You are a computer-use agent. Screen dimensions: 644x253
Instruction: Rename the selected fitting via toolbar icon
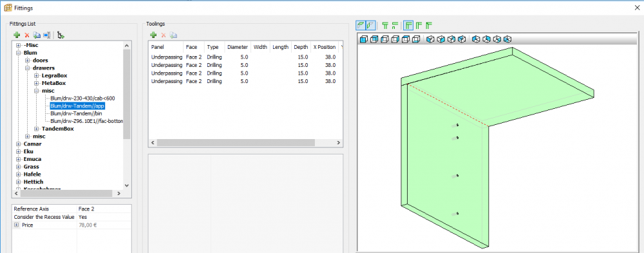click(47, 35)
